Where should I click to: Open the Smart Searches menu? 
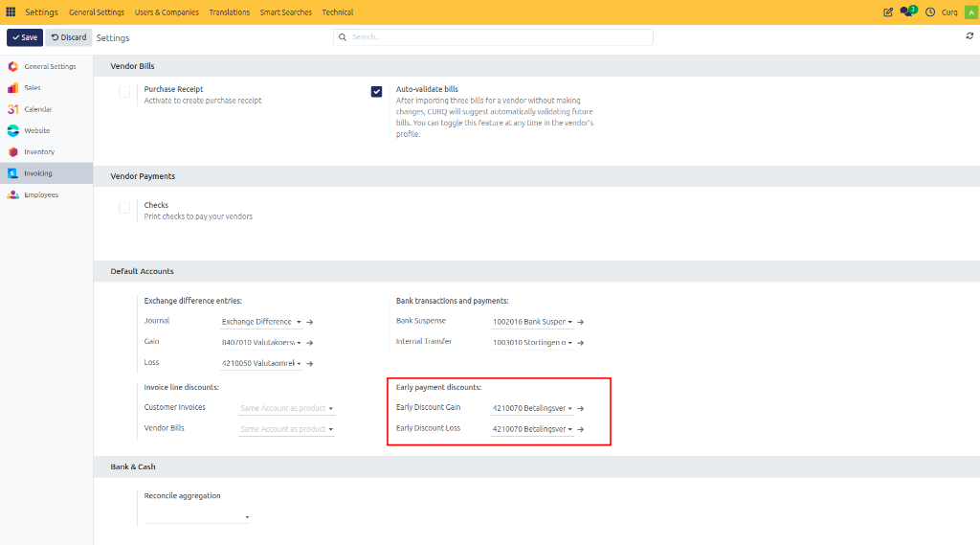click(x=285, y=11)
